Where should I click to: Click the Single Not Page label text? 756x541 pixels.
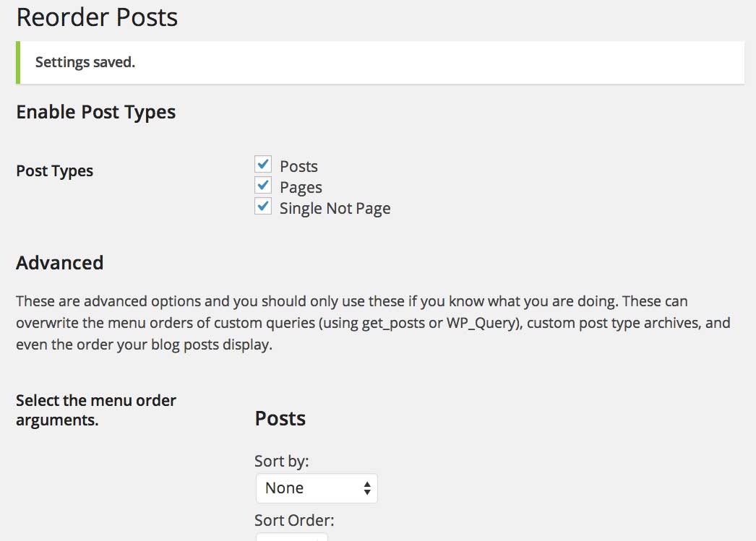[x=335, y=209]
